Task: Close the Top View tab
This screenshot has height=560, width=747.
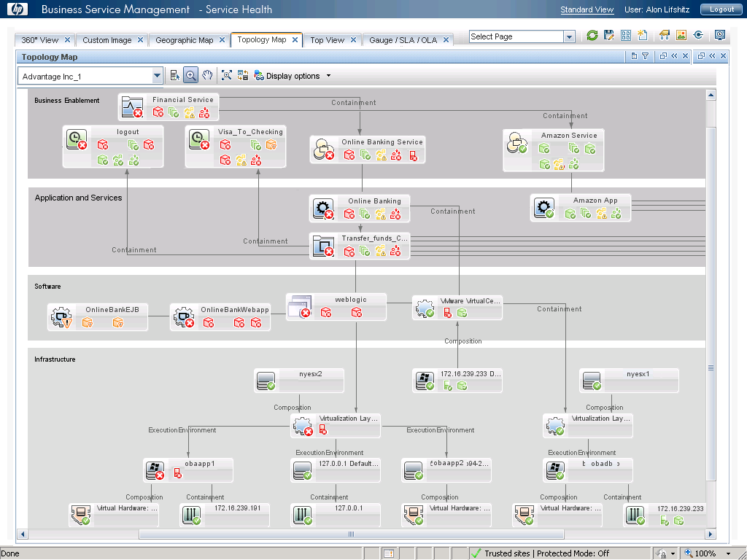Action: tap(353, 40)
